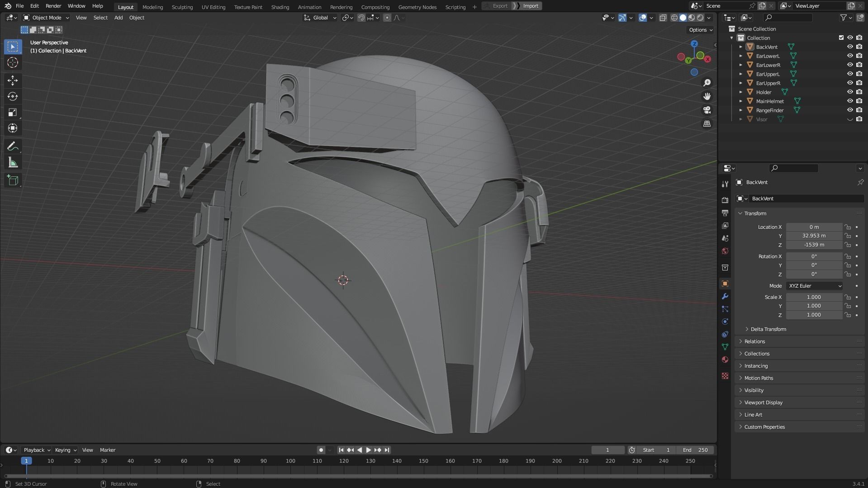Open the Modifiers wrench properties tab
868x488 pixels.
[x=725, y=296]
